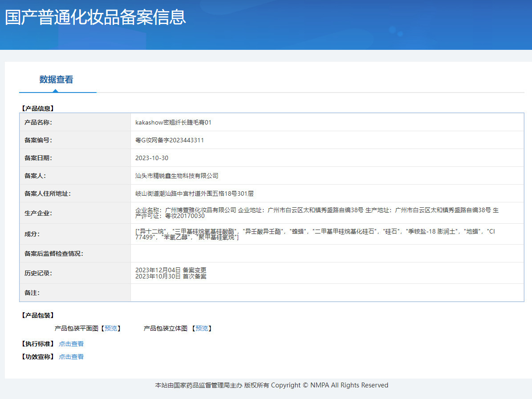The width and height of the screenshot is (532, 399).
Task: Click the 【产品包装】 section heading
Action: (37, 315)
